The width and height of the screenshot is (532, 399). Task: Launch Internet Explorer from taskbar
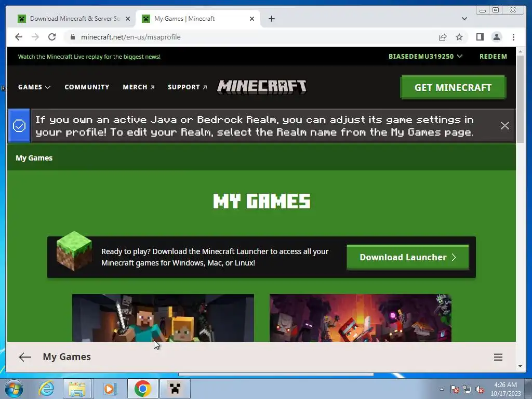pos(46,389)
